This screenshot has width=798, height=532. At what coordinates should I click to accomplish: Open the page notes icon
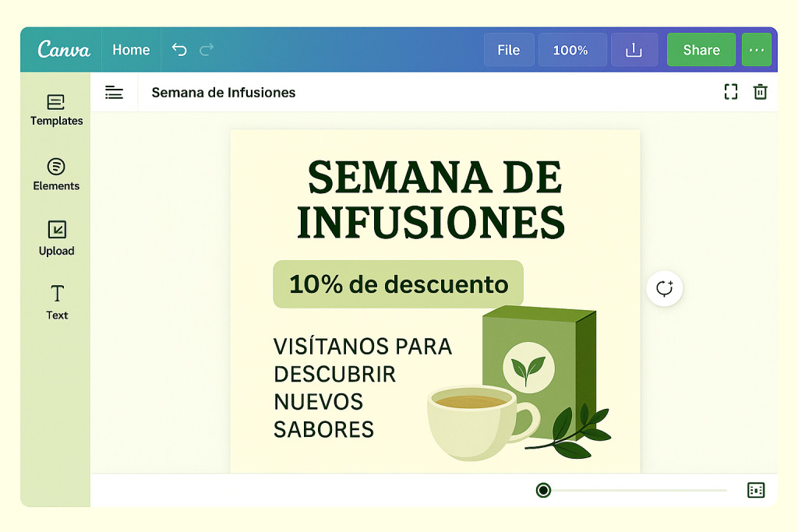pos(115,92)
